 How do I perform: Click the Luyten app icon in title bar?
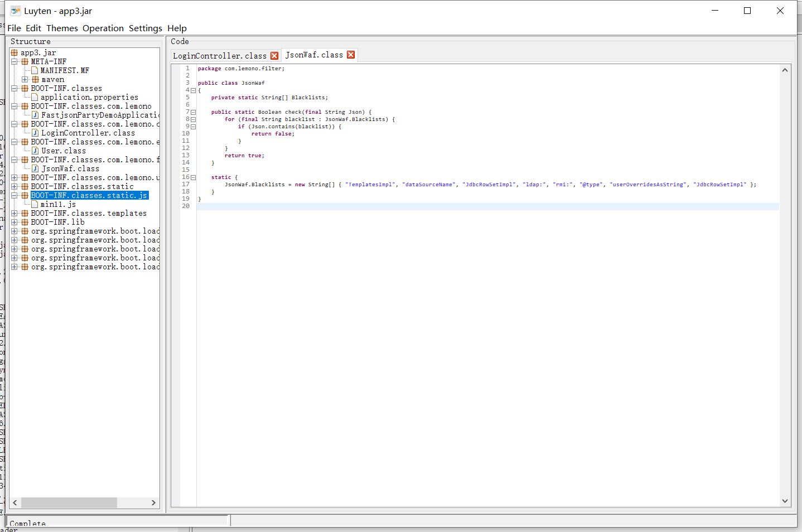[15, 11]
